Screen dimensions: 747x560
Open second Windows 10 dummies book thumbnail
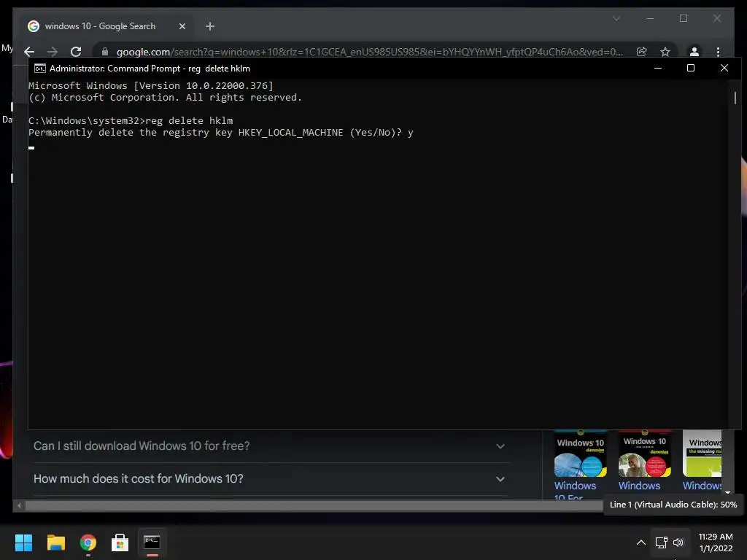[x=645, y=454]
